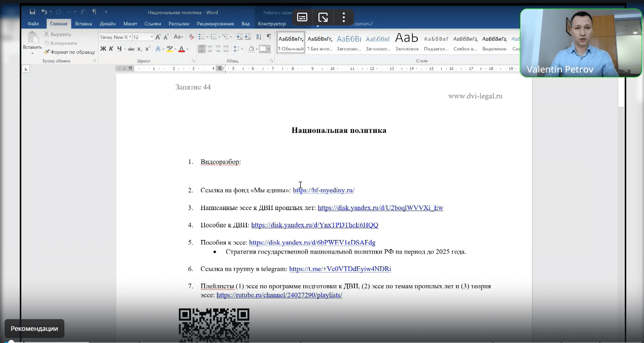Open the bullet list style dropdown
This screenshot has height=343, width=644.
click(207, 37)
